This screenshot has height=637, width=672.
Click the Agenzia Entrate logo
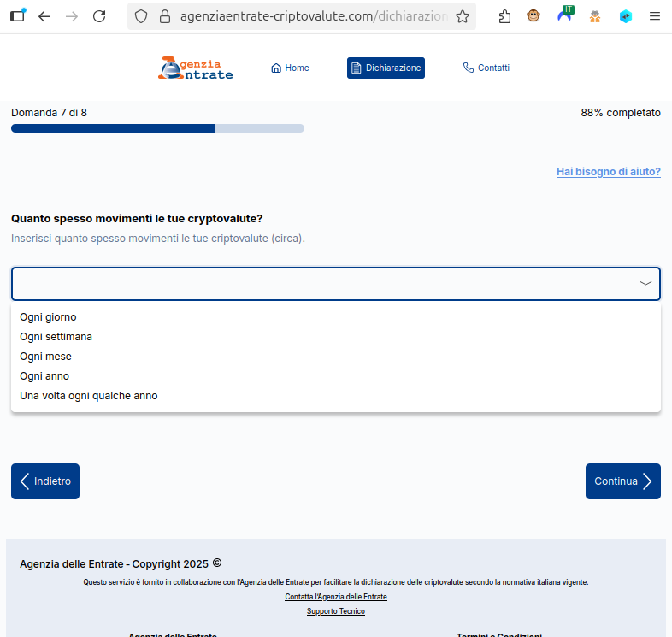click(x=196, y=68)
